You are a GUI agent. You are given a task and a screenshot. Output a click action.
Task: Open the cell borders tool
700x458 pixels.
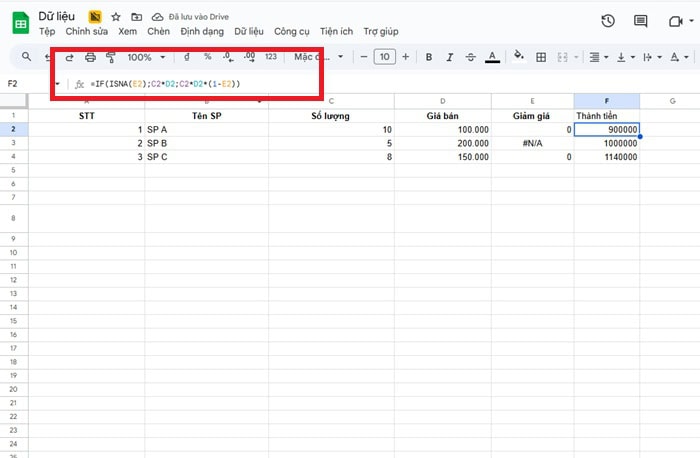tap(541, 57)
